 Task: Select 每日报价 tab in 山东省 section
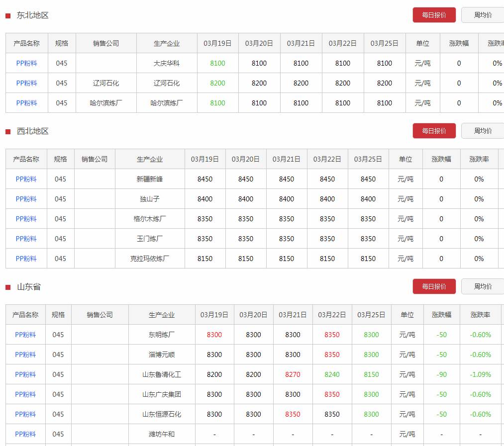coord(434,286)
